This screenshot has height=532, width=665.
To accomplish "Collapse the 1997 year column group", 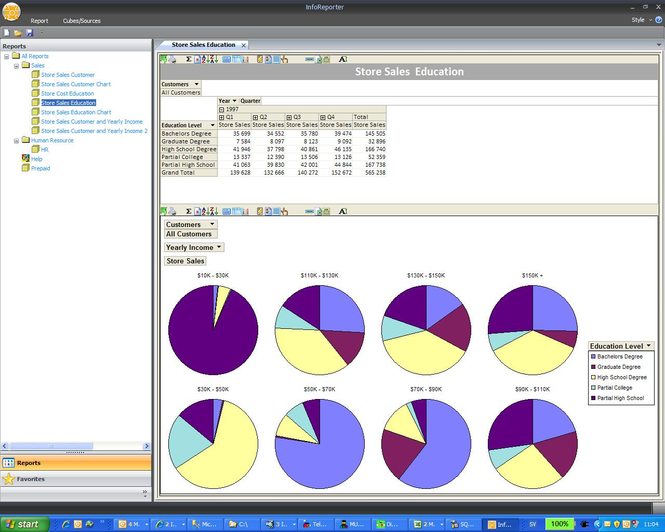I will pyautogui.click(x=221, y=108).
